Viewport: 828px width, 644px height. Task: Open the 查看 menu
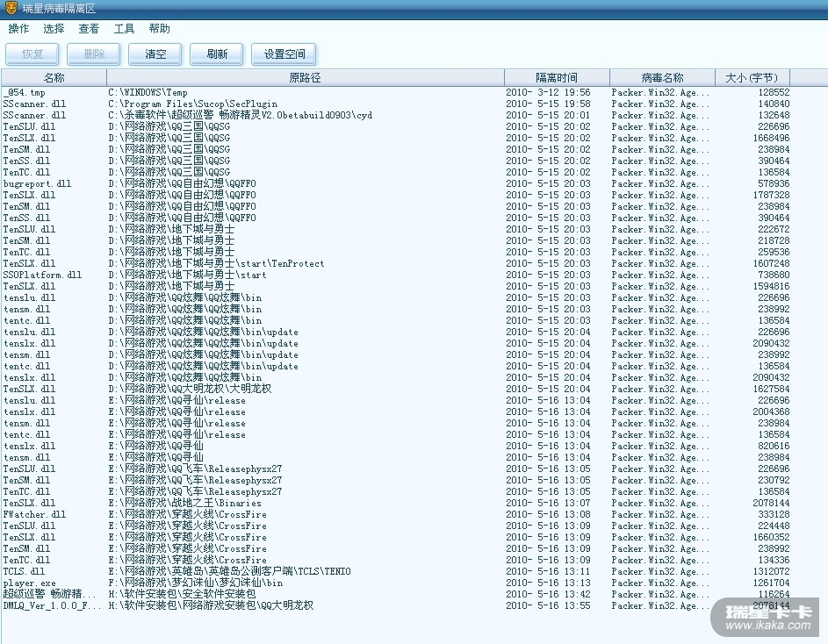tap(89, 28)
